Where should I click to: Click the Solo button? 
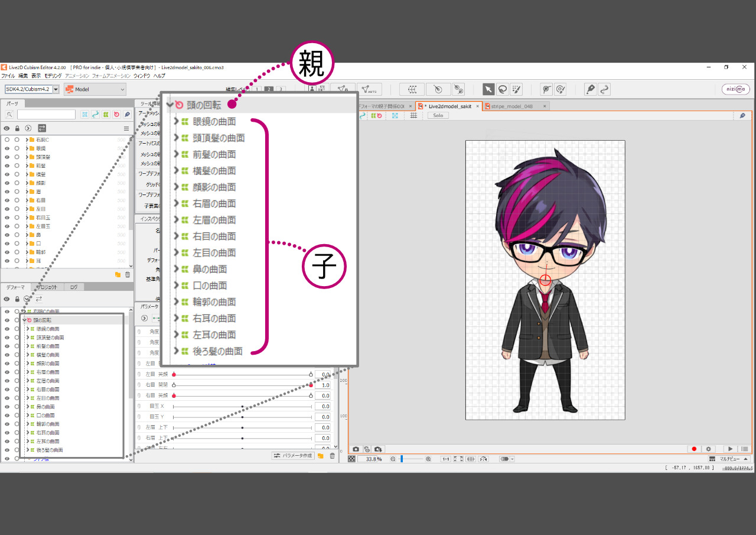[438, 116]
